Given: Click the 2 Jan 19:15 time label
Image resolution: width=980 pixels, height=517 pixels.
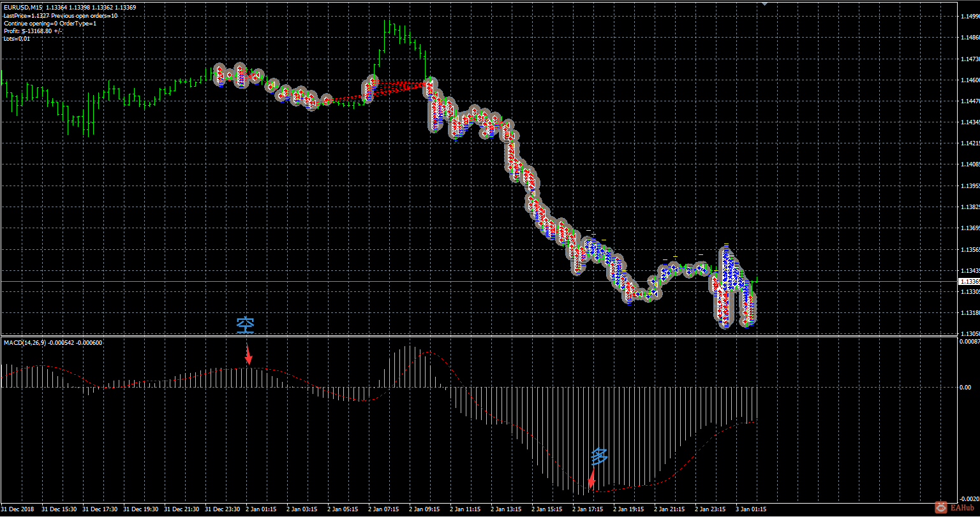Looking at the screenshot, I should coord(629,509).
